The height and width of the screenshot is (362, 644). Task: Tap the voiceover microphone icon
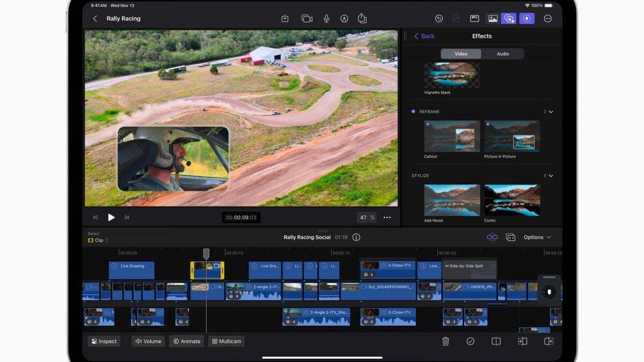(326, 18)
